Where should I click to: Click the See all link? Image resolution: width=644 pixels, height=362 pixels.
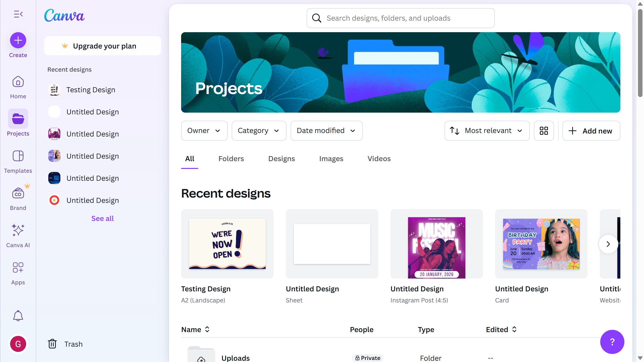(102, 218)
